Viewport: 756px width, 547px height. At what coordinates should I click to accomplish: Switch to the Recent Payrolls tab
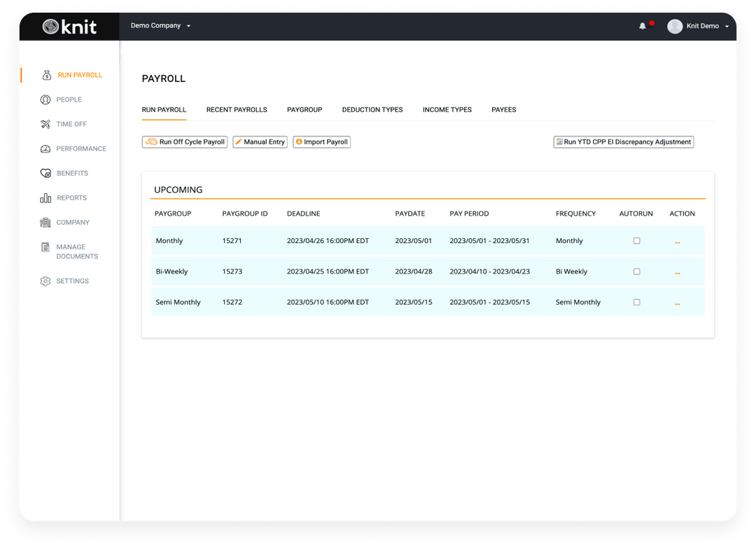[237, 110]
